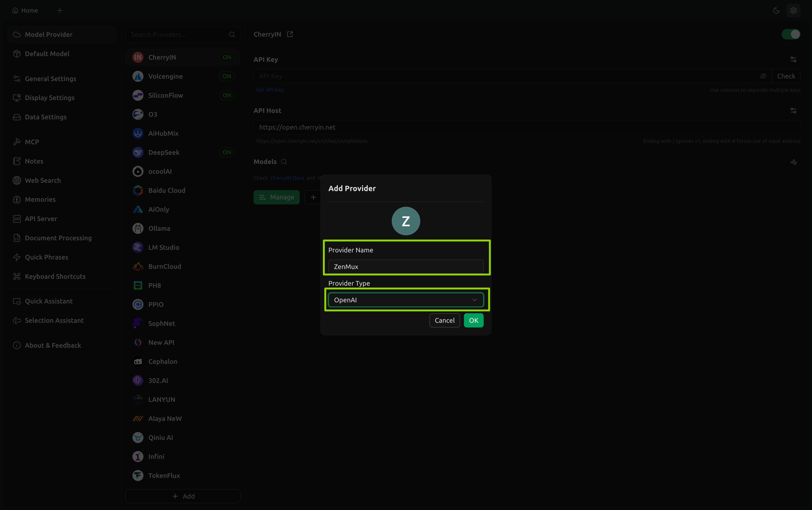Switch theme with the moon icon

pyautogui.click(x=776, y=10)
